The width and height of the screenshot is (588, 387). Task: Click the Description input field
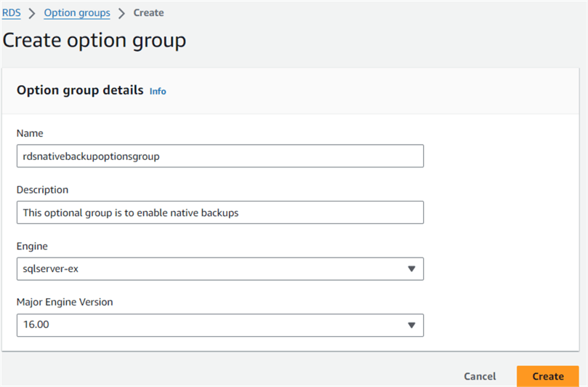pos(220,212)
